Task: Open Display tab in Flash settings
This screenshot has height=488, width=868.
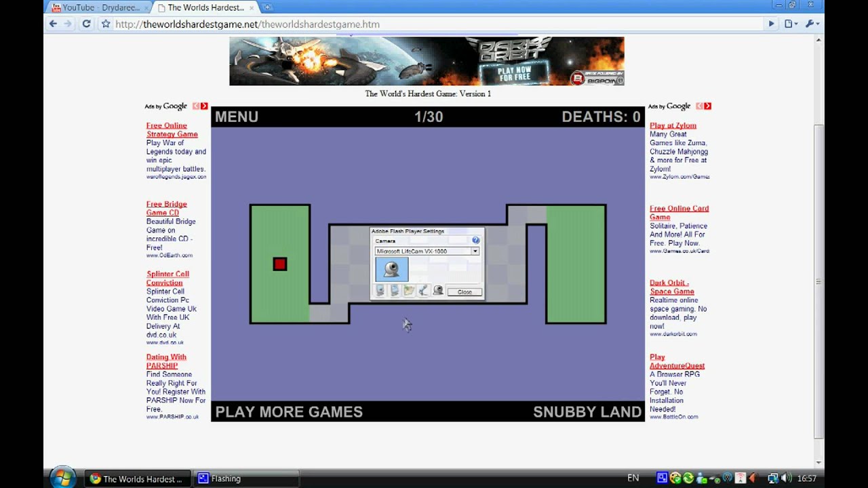Action: click(380, 290)
